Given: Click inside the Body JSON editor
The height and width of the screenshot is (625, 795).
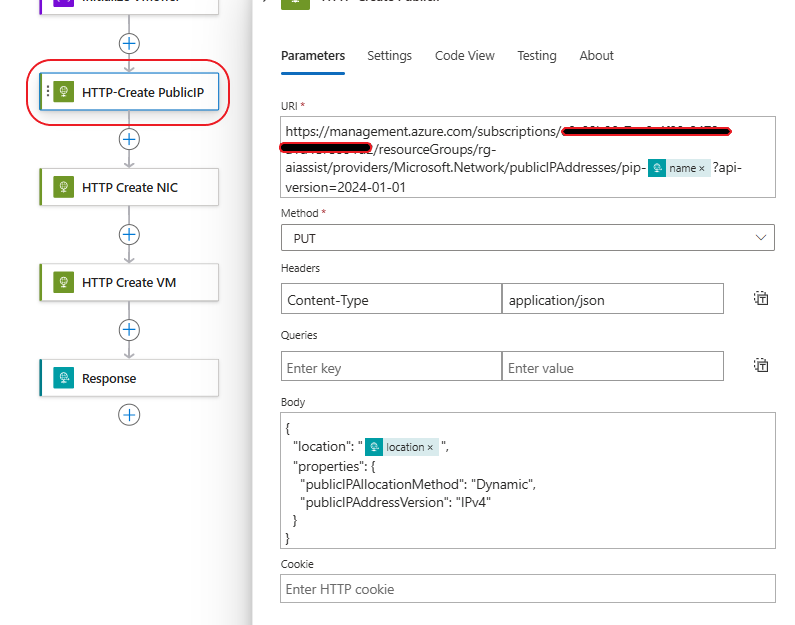Looking at the screenshot, I should [x=528, y=481].
